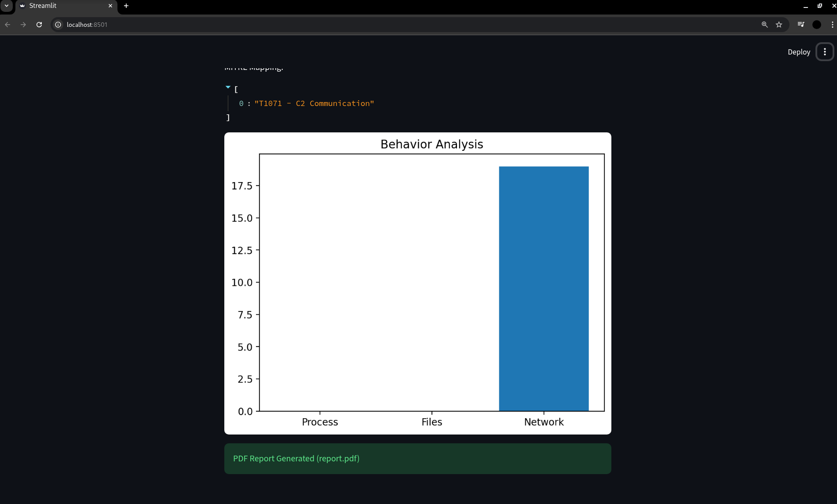Open a new browser tab
Image resolution: width=837 pixels, height=504 pixels.
pyautogui.click(x=126, y=6)
